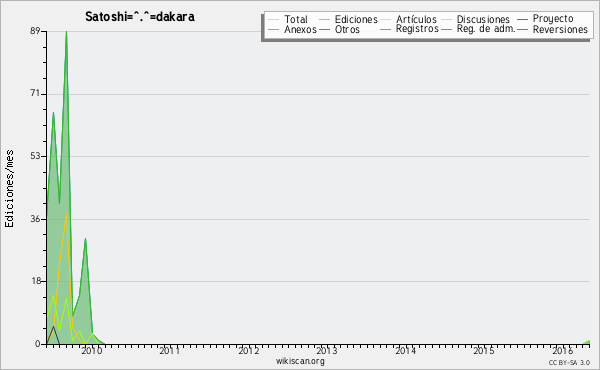Click the y-axis value 18
600x370 pixels.
[x=35, y=281]
